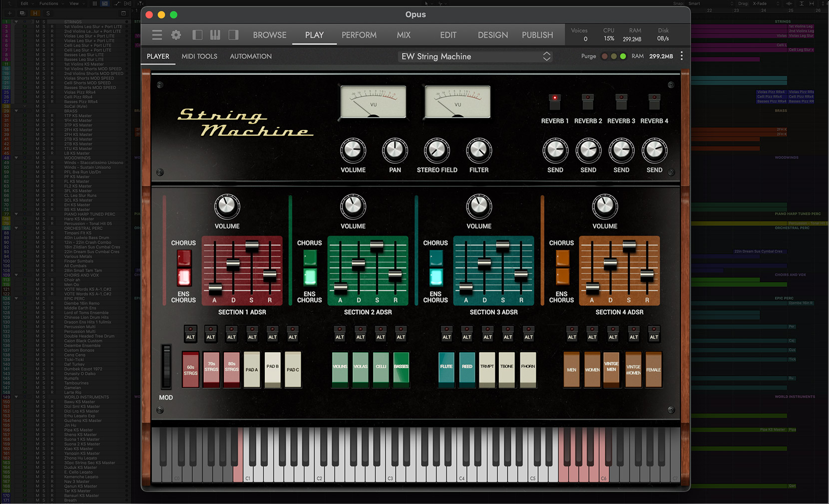The height and width of the screenshot is (504, 829).
Task: Toggle the REVERB 2 switch
Action: tap(588, 102)
